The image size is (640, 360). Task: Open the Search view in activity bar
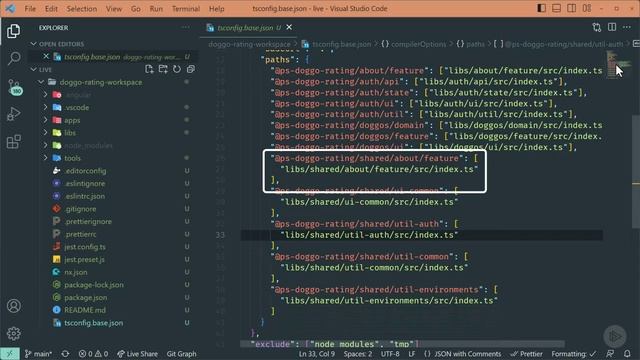tap(14, 58)
